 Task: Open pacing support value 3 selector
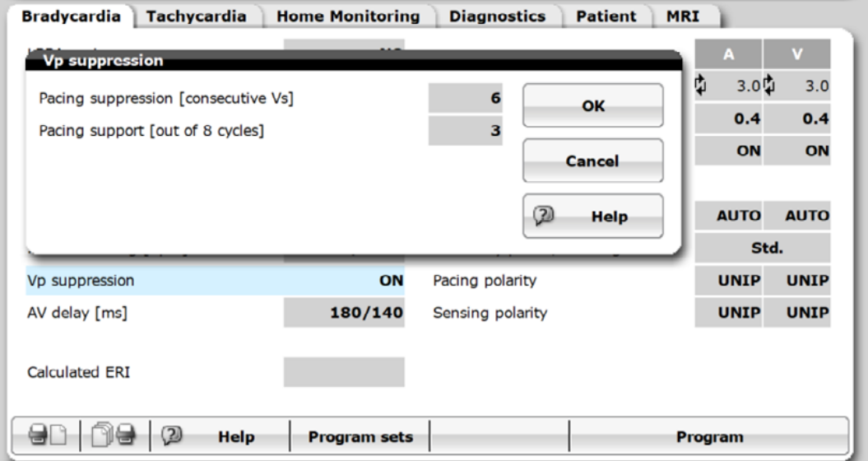pos(466,131)
